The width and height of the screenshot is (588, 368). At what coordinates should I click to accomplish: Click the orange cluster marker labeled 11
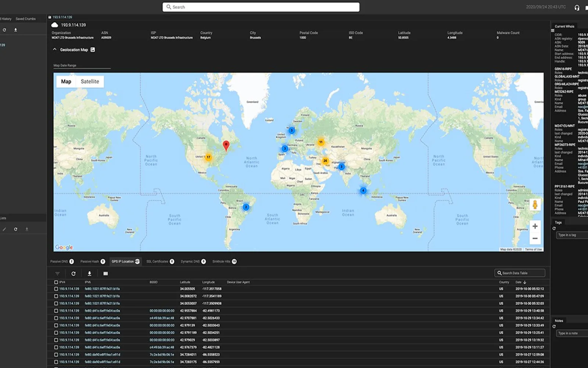[321, 142]
